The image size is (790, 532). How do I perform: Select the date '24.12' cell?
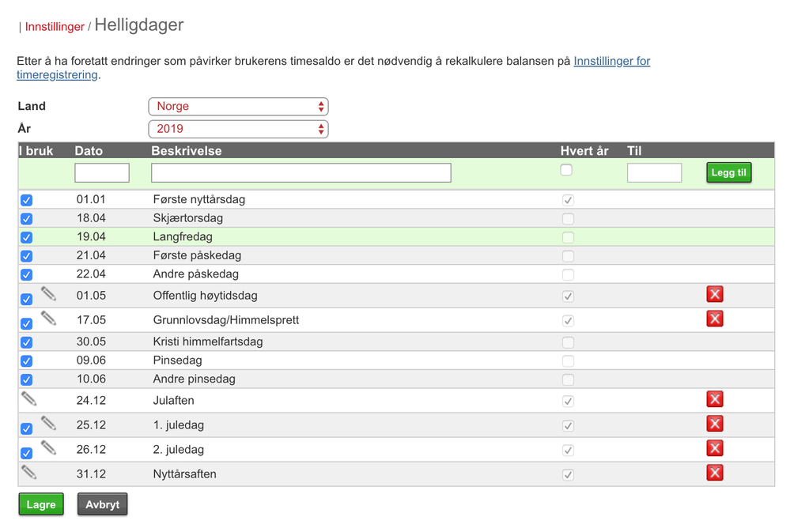point(91,401)
